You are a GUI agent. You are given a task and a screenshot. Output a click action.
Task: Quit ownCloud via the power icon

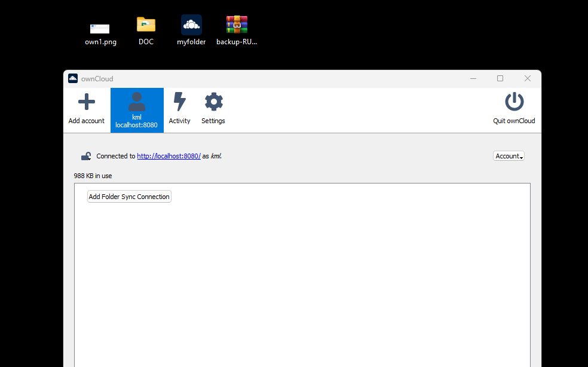(x=514, y=102)
